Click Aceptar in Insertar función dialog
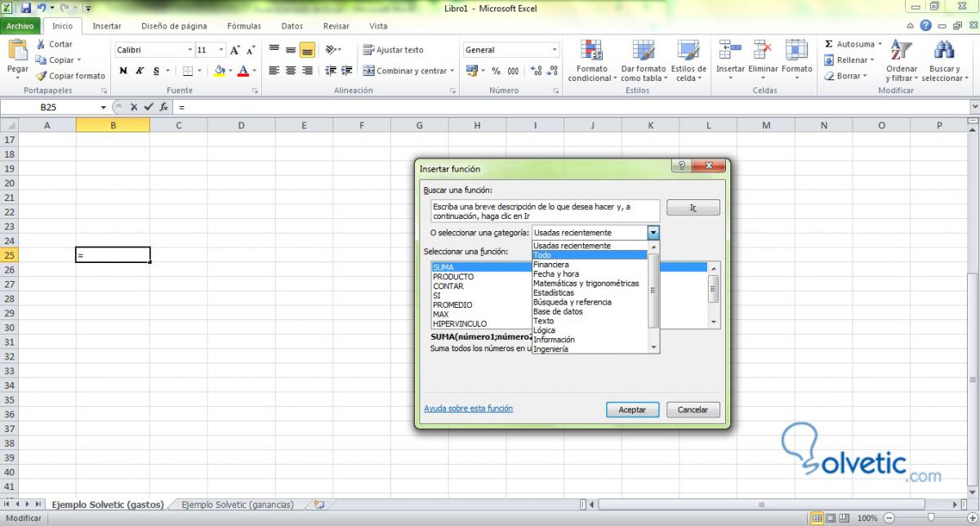Screen dimensions: 980x526 pyautogui.click(x=633, y=409)
